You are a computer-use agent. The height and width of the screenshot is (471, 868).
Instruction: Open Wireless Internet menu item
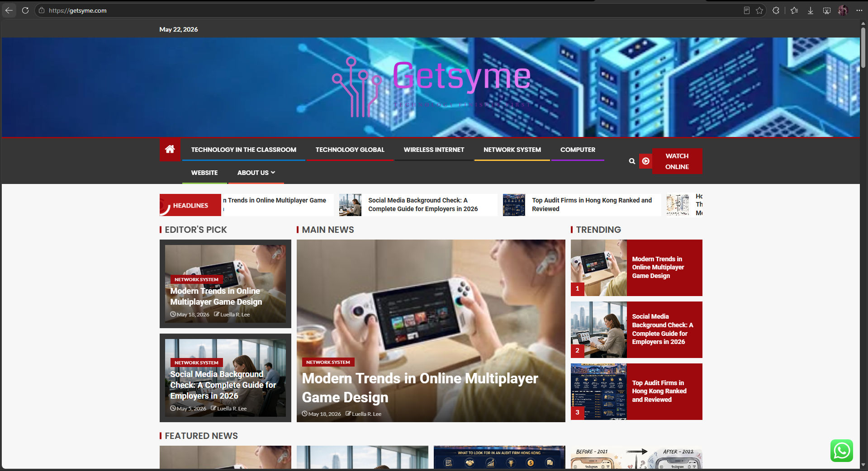pyautogui.click(x=434, y=150)
